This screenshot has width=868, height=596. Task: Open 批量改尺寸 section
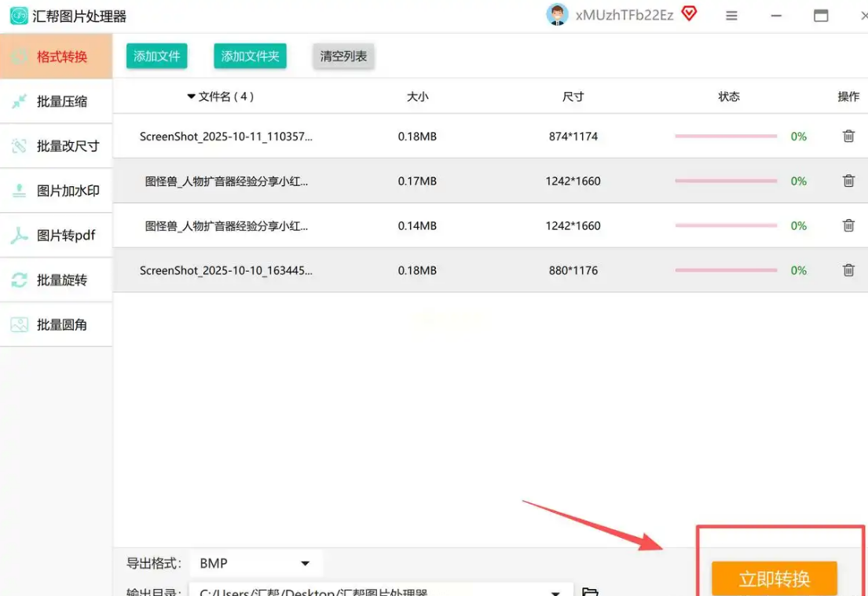tap(56, 146)
